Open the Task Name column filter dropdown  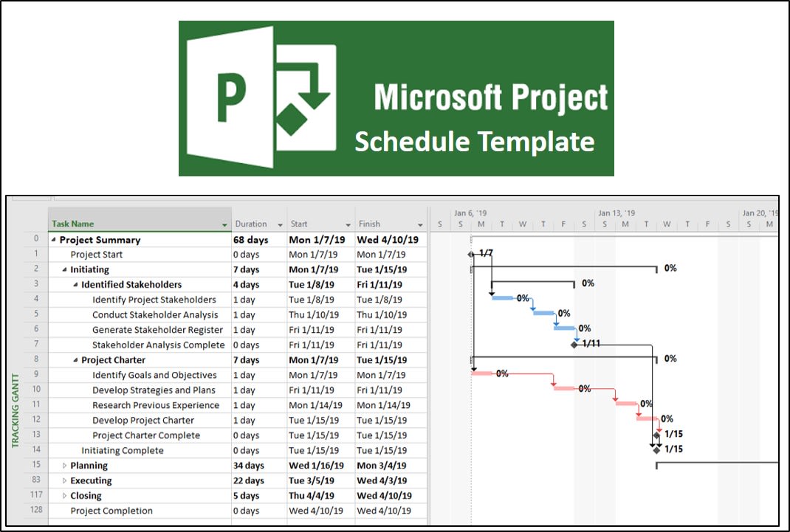coord(224,225)
